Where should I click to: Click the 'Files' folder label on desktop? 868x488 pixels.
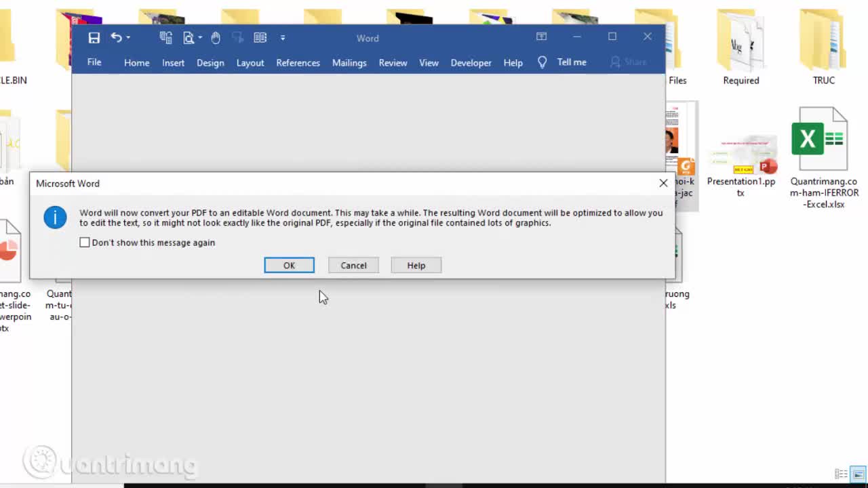[677, 80]
